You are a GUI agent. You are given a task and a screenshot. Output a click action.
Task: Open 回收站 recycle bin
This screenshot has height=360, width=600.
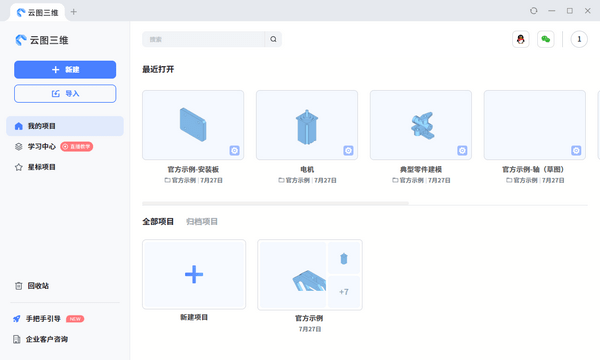coord(38,286)
